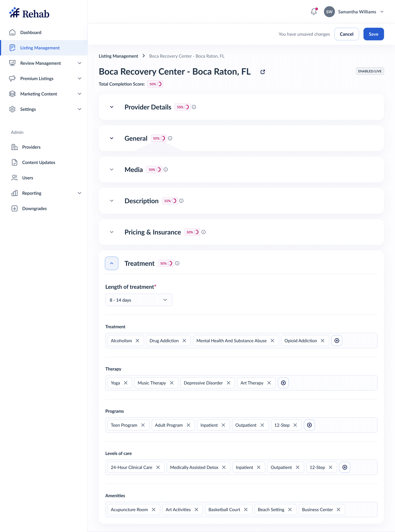This screenshot has height=532, width=395.
Task: Add a new Programs tag
Action: (x=309, y=425)
